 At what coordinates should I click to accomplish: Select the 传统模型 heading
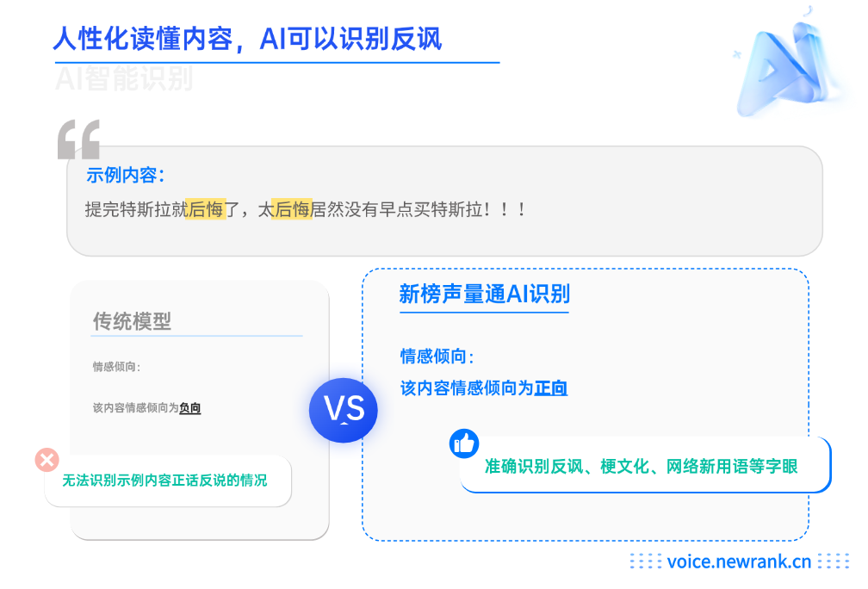(132, 321)
